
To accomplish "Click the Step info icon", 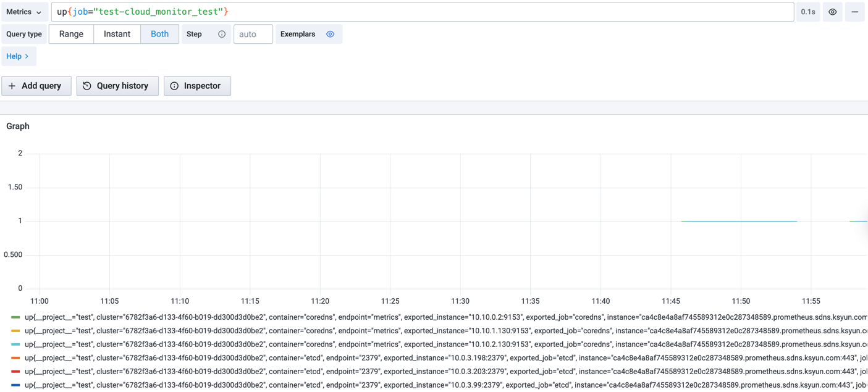I will [x=222, y=34].
